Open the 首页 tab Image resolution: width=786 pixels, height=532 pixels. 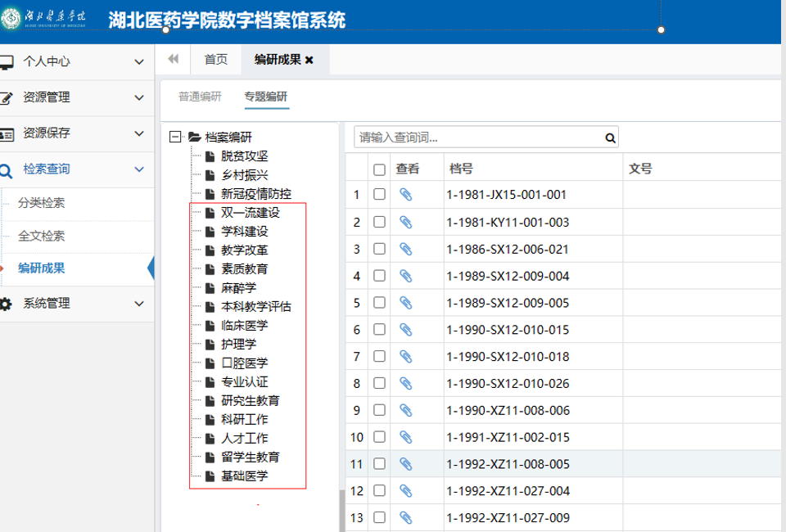point(216,60)
